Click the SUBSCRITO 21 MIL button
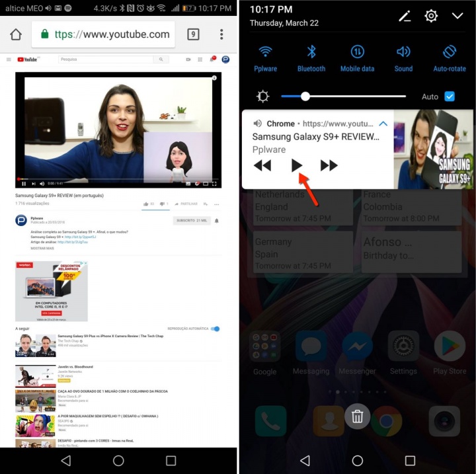The image size is (476, 474). point(192,220)
